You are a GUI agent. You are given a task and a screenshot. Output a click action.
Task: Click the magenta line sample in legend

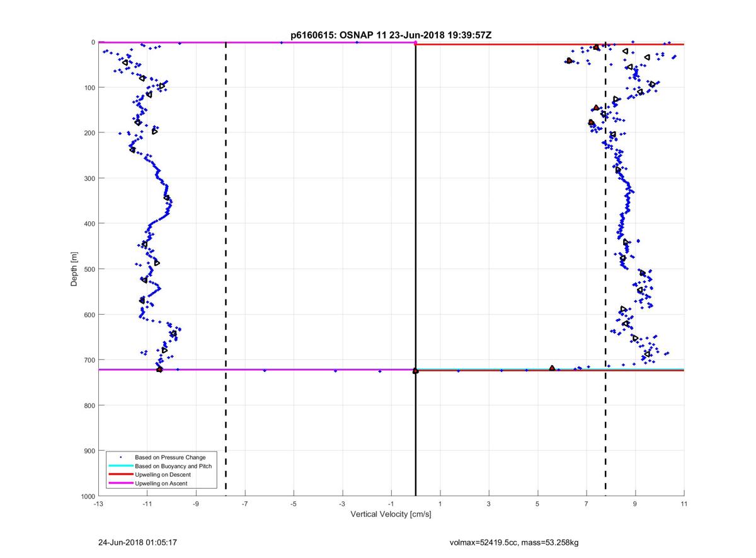(120, 483)
